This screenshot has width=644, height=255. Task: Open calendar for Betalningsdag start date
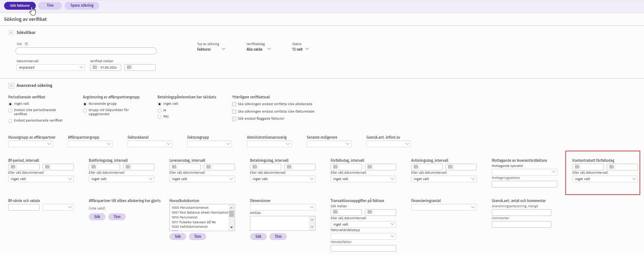click(255, 167)
